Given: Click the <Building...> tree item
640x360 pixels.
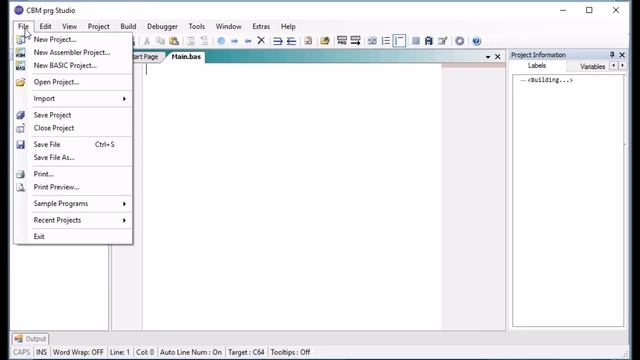Looking at the screenshot, I should (550, 80).
